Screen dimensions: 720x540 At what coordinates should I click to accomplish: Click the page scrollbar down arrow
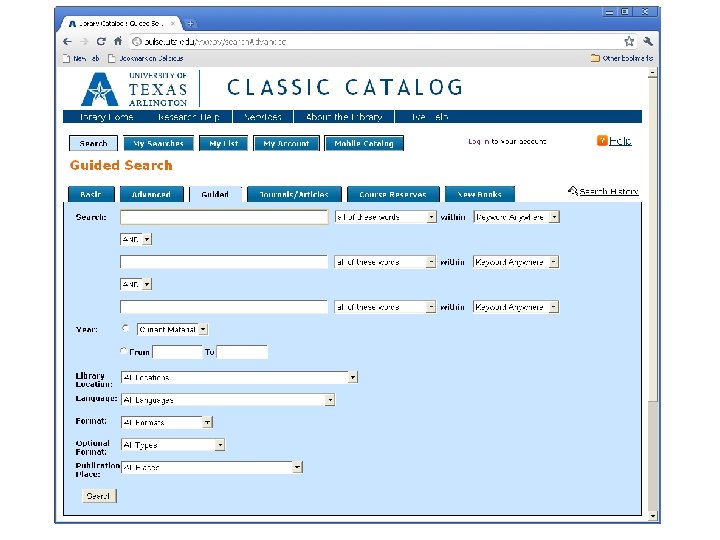point(652,516)
